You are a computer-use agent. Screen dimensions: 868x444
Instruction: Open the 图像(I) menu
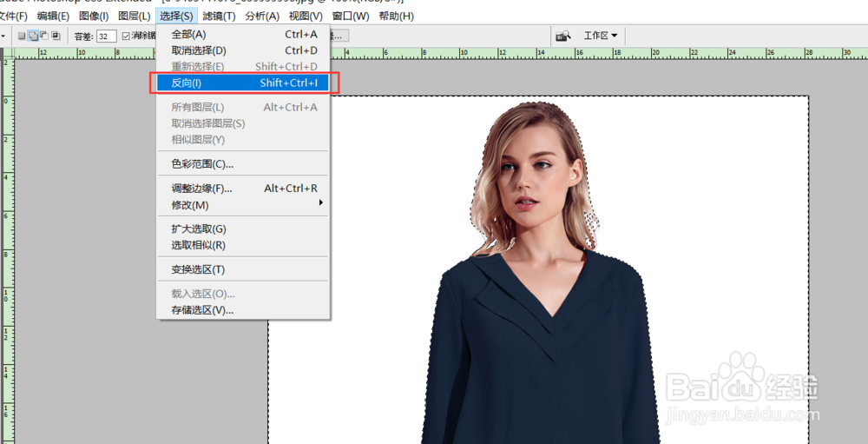pos(94,17)
